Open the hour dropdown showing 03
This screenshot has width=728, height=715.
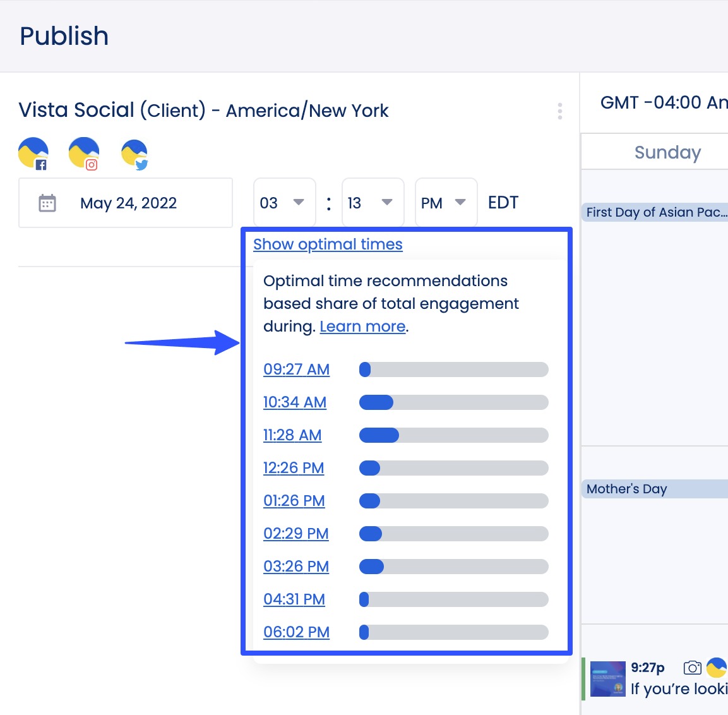pos(284,203)
